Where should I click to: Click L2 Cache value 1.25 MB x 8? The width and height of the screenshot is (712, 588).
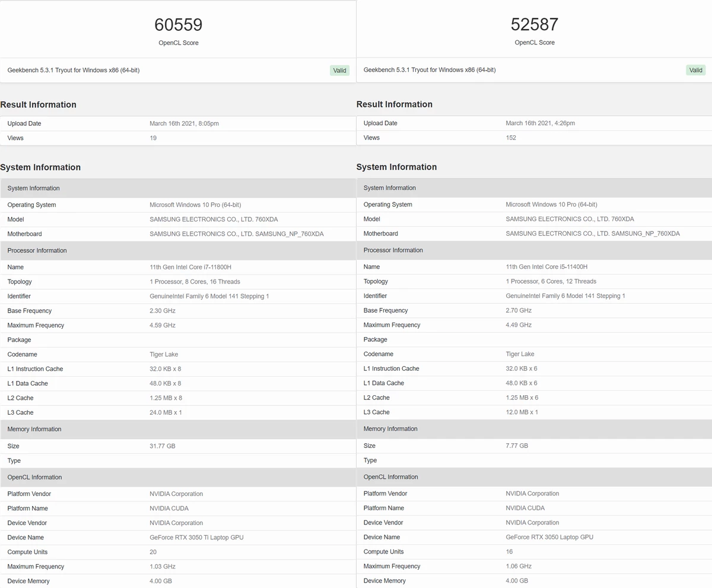click(166, 398)
